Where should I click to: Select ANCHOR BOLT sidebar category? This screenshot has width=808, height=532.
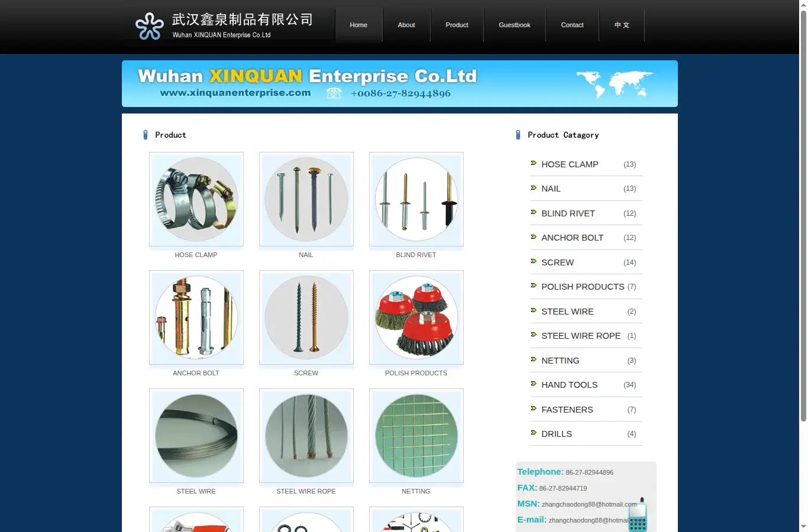tap(572, 238)
